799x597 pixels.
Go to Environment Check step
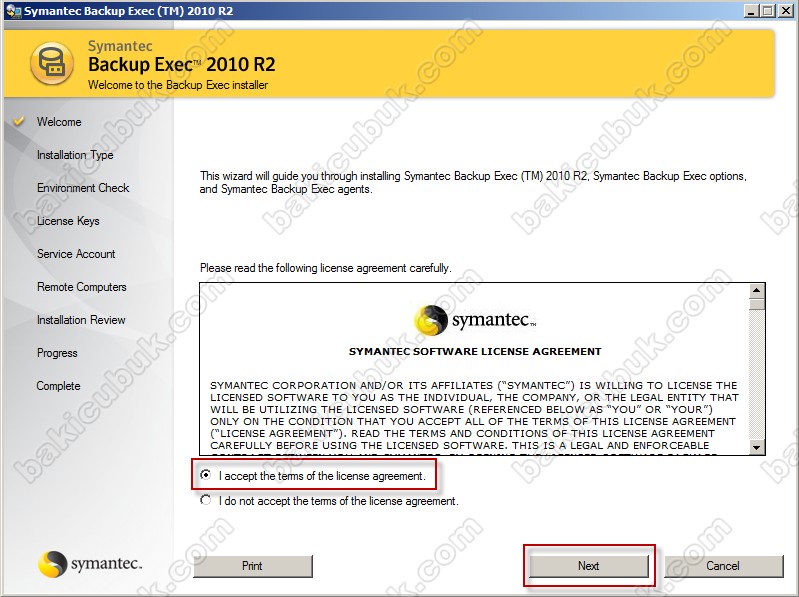point(83,188)
